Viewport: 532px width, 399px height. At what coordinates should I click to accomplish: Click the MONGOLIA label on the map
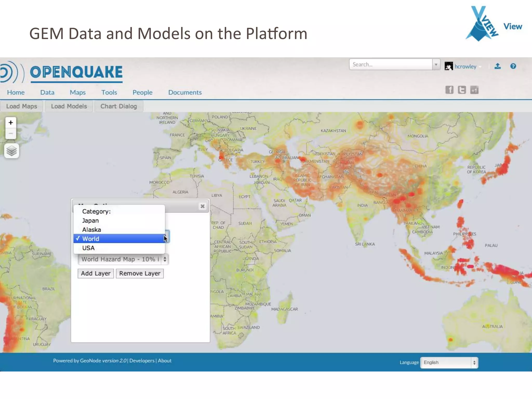(x=418, y=136)
